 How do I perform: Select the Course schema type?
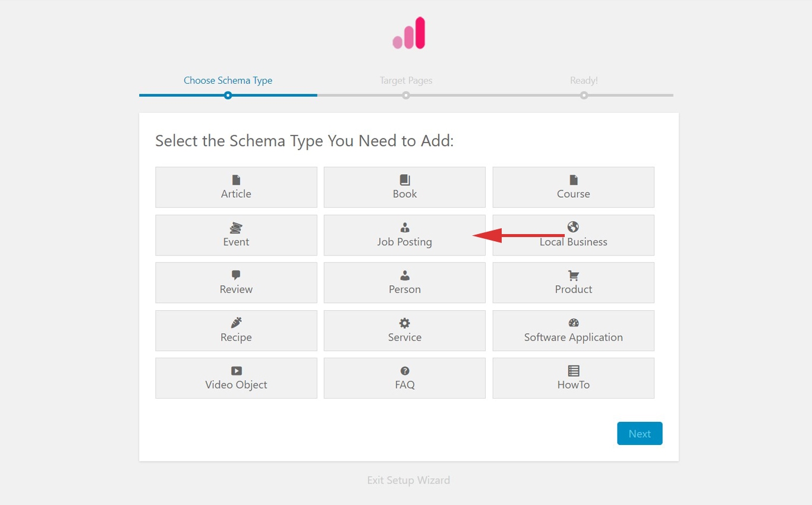pos(573,187)
